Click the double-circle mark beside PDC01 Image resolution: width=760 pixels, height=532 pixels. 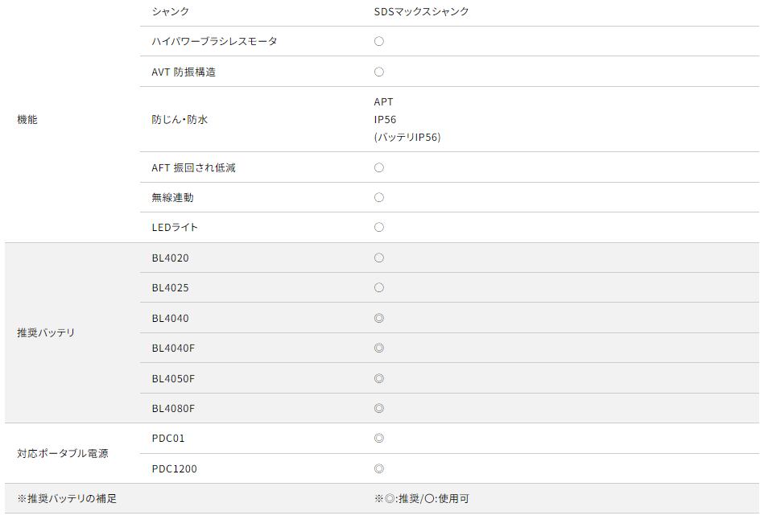coord(379,438)
